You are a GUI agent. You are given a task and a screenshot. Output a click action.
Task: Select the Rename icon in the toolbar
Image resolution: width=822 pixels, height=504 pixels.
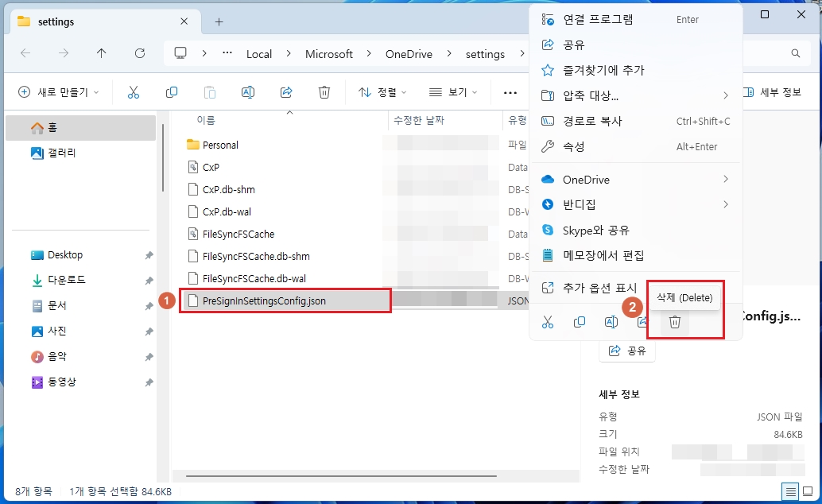pos(248,92)
